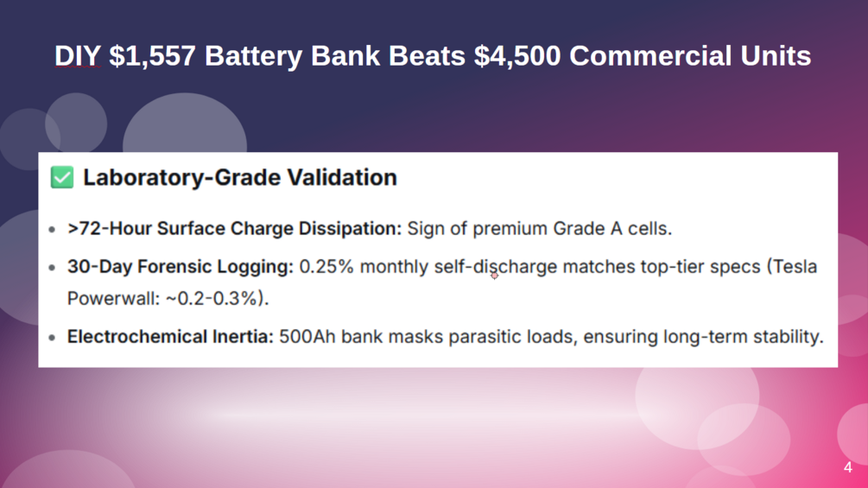Image resolution: width=868 pixels, height=488 pixels.
Task: Click the bullet dot before ">72-Hour Surface Charge"
Action: coord(52,230)
